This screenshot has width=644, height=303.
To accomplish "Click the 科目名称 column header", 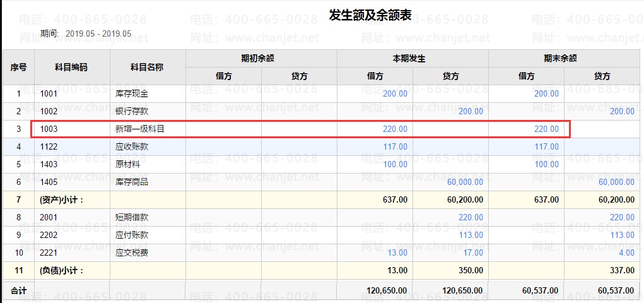I will 147,67.
